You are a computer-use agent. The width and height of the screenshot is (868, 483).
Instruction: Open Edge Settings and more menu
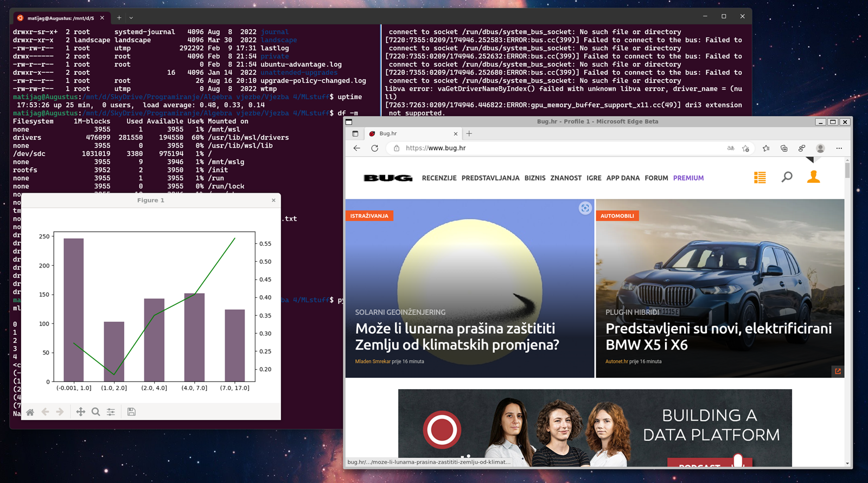tap(839, 148)
